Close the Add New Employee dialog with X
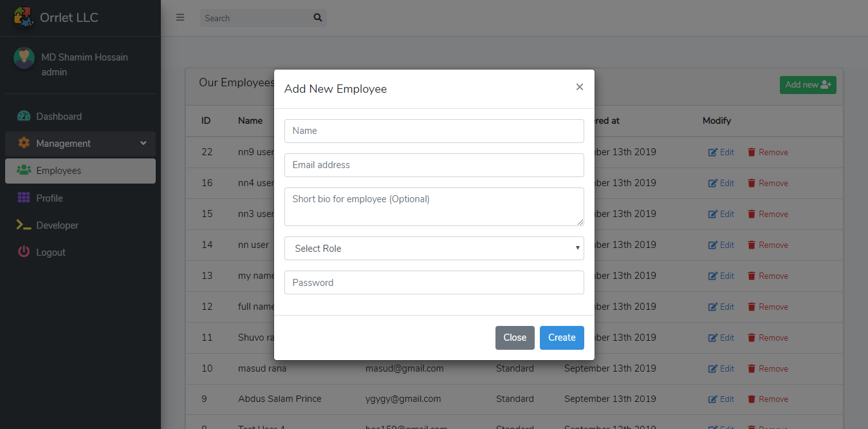This screenshot has width=868, height=429. point(580,87)
